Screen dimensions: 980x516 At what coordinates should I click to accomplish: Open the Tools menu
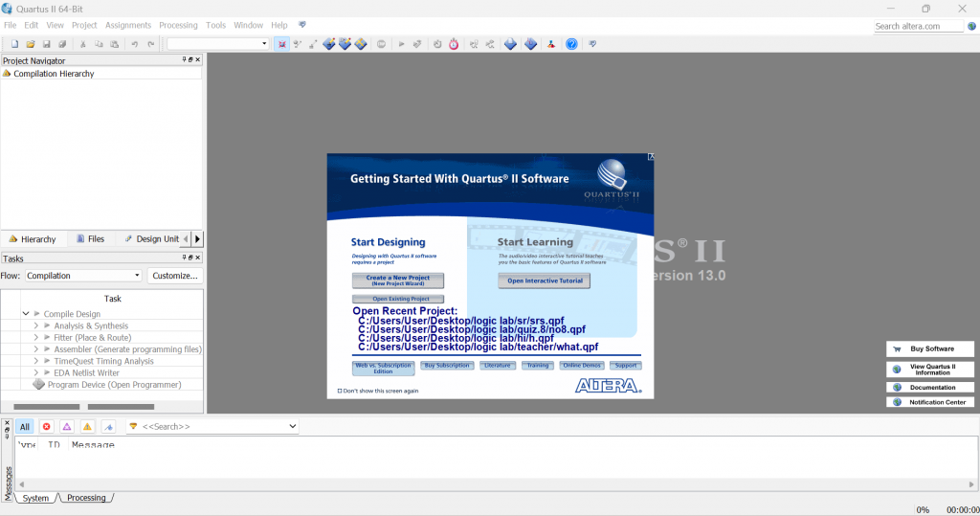click(x=215, y=25)
